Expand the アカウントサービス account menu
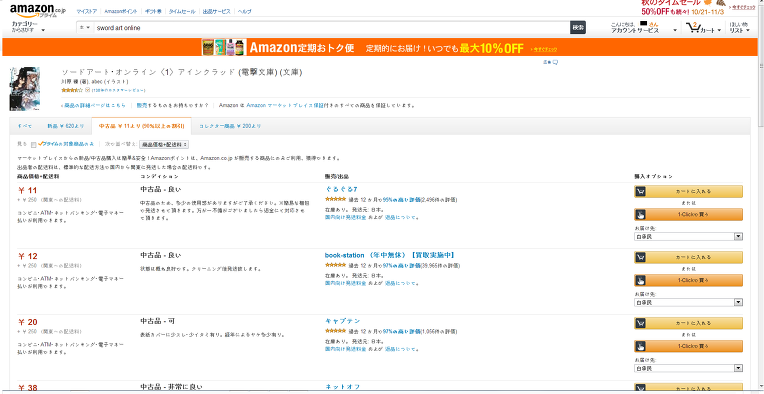Viewport: 764px width, 394px height. tap(644, 27)
